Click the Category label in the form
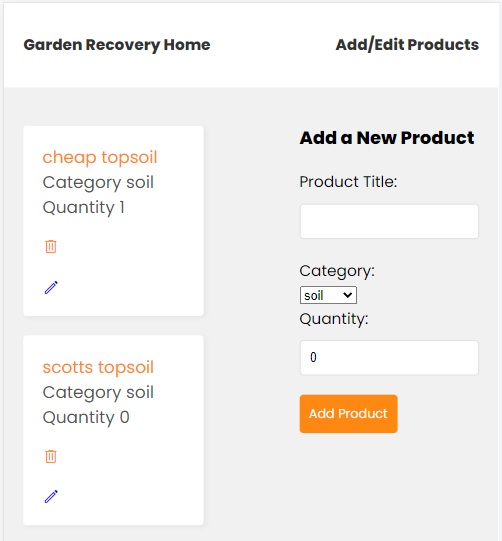 pyautogui.click(x=337, y=271)
